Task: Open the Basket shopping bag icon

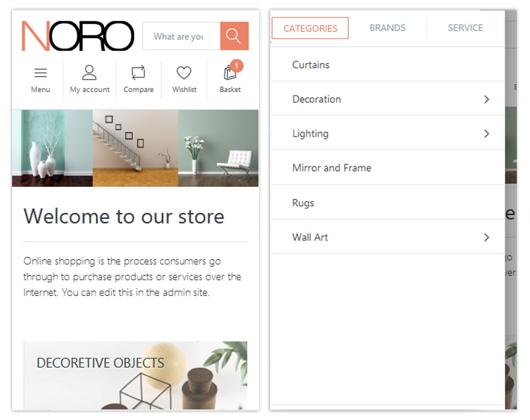Action: 230,73
